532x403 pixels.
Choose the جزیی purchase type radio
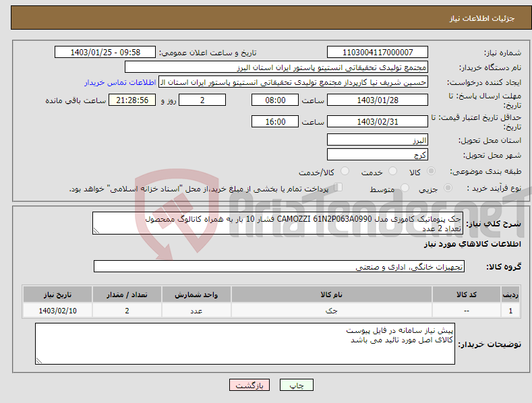click(x=448, y=187)
